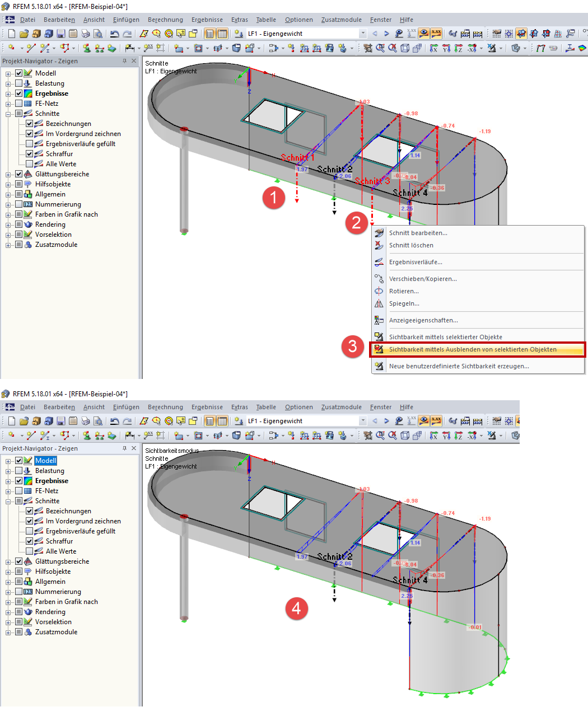The height and width of the screenshot is (707, 588).
Task: Open the Zoom magnifier tool
Action: (x=379, y=48)
